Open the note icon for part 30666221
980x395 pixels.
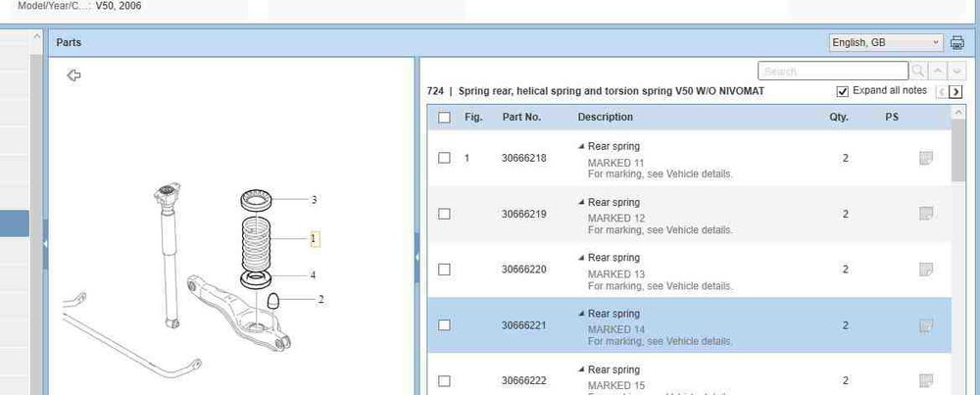925,325
